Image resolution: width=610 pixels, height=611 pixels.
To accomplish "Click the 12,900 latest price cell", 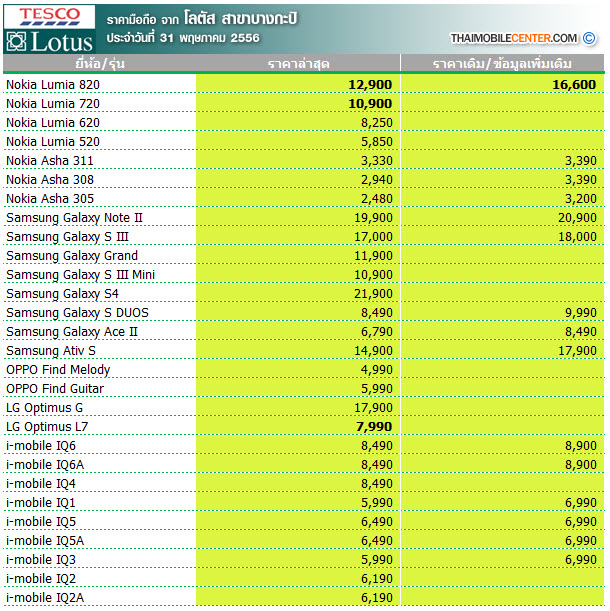I will point(370,85).
